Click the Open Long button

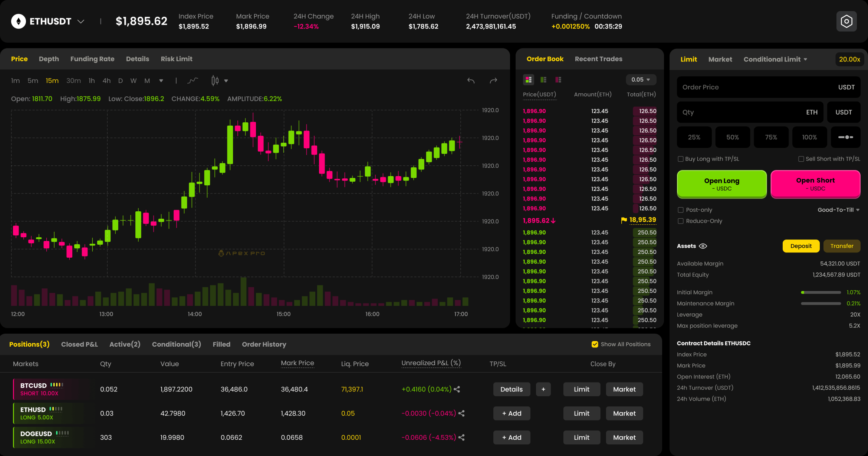tap(721, 184)
